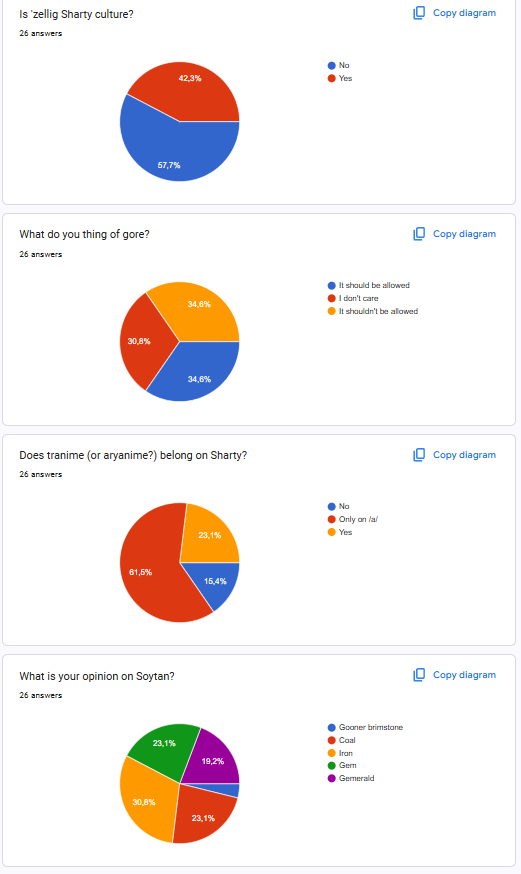The image size is (521, 874).
Task: Click the orange 'It shouldn't be allowed' legend dot
Action: coord(332,311)
